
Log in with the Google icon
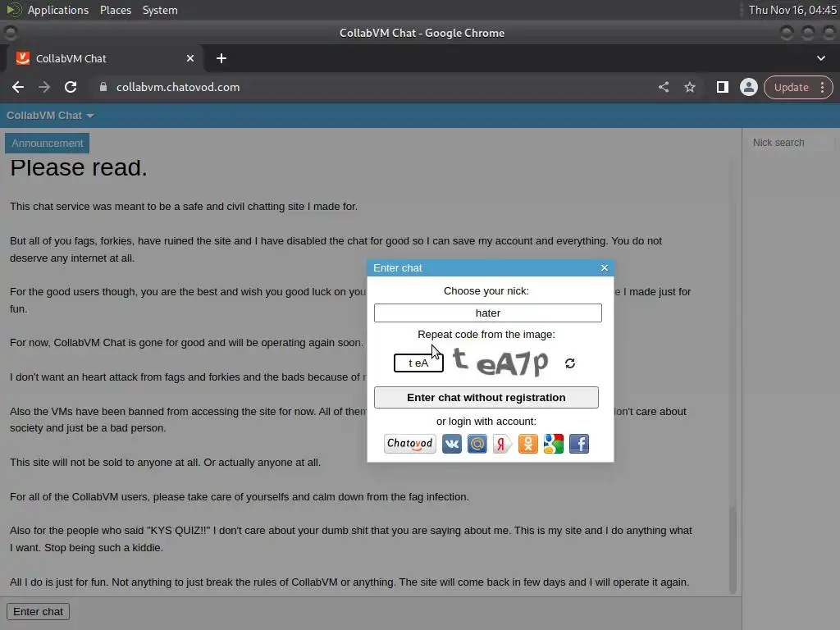pyautogui.click(x=554, y=444)
